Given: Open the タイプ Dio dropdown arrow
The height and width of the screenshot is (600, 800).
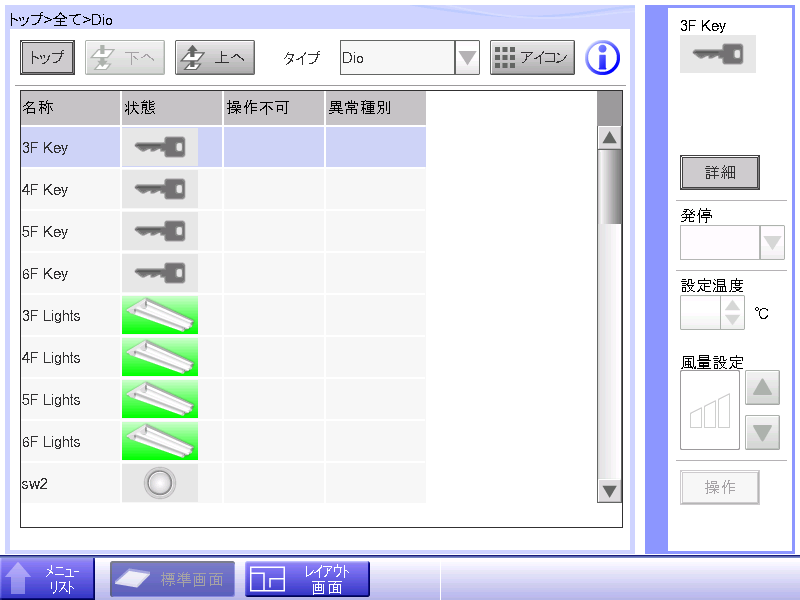Looking at the screenshot, I should (x=467, y=58).
